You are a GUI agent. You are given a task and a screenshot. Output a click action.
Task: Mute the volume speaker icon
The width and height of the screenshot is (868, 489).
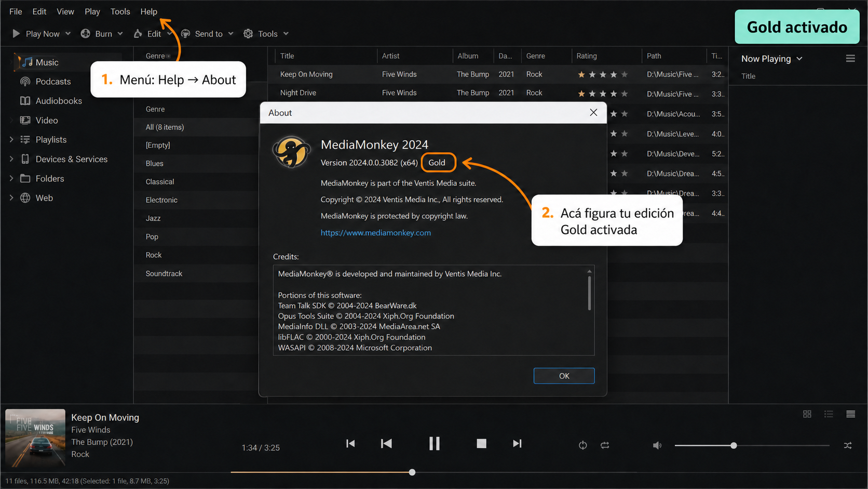[657, 445]
